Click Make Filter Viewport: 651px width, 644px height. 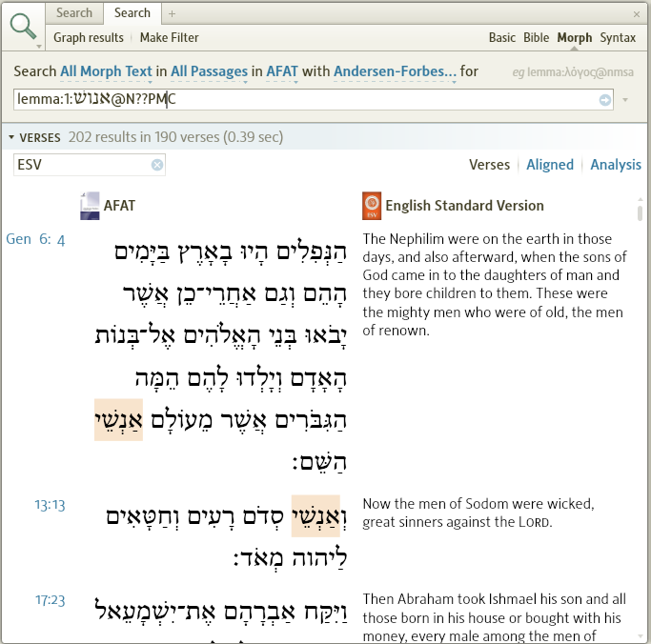pos(169,38)
